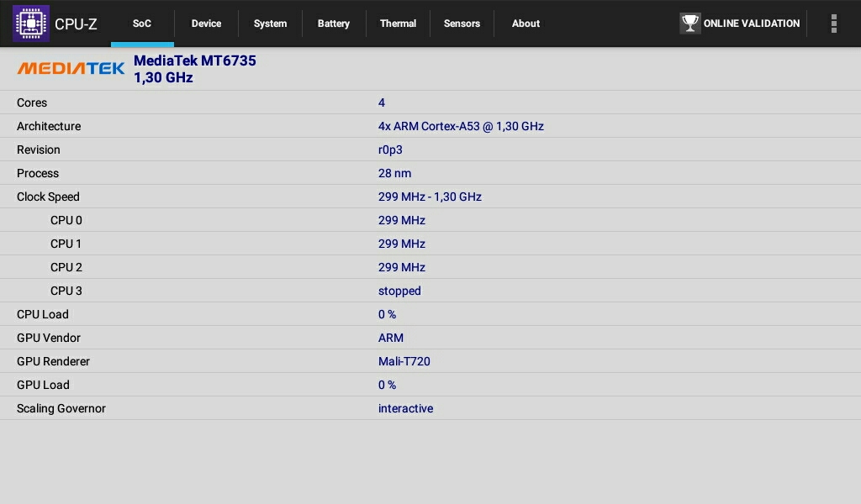Click the ARM vendor value
The image size is (861, 504).
pyautogui.click(x=390, y=339)
